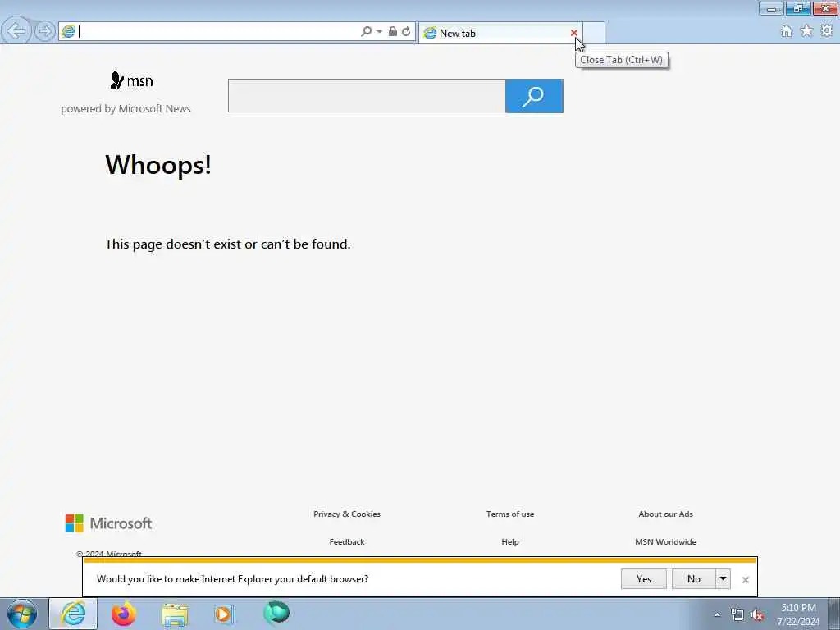Open the Windows Start menu
Screen dimensions: 840x630
coord(22,614)
